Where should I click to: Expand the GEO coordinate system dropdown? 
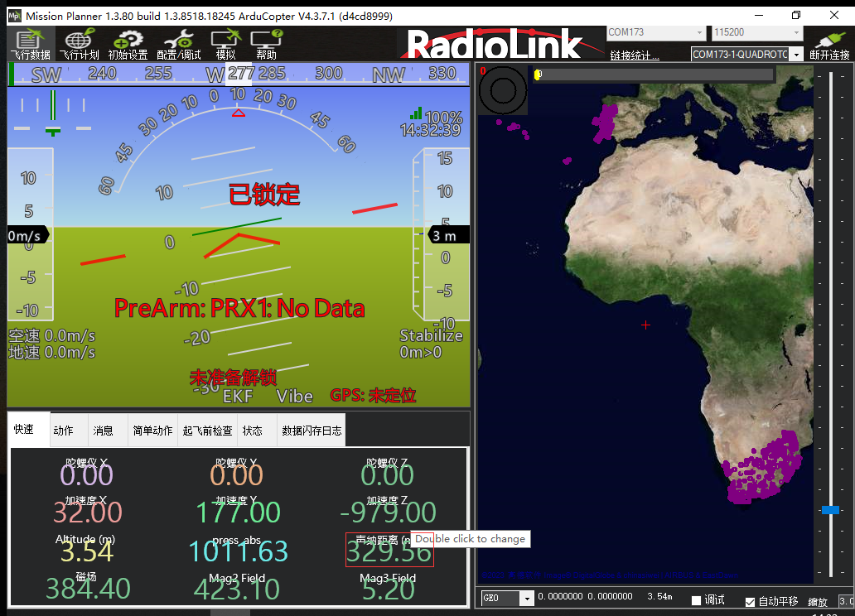[x=527, y=599]
